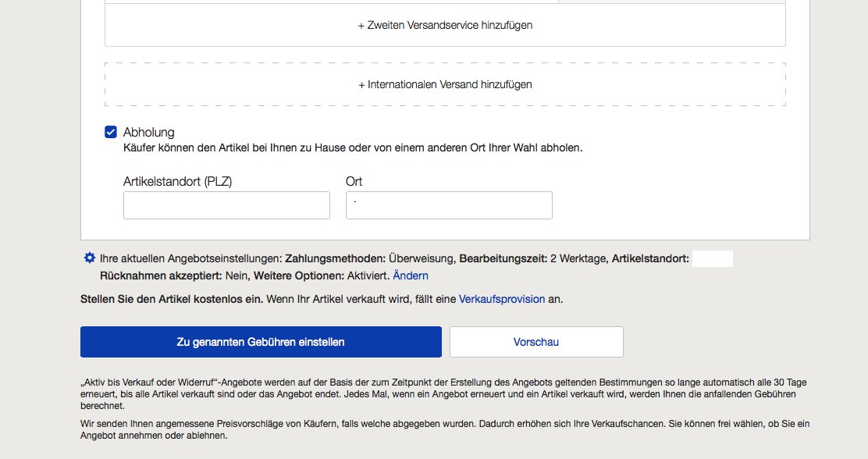This screenshot has width=868, height=459.
Task: Click the blank box after Artikelstandort setting
Action: (712, 258)
